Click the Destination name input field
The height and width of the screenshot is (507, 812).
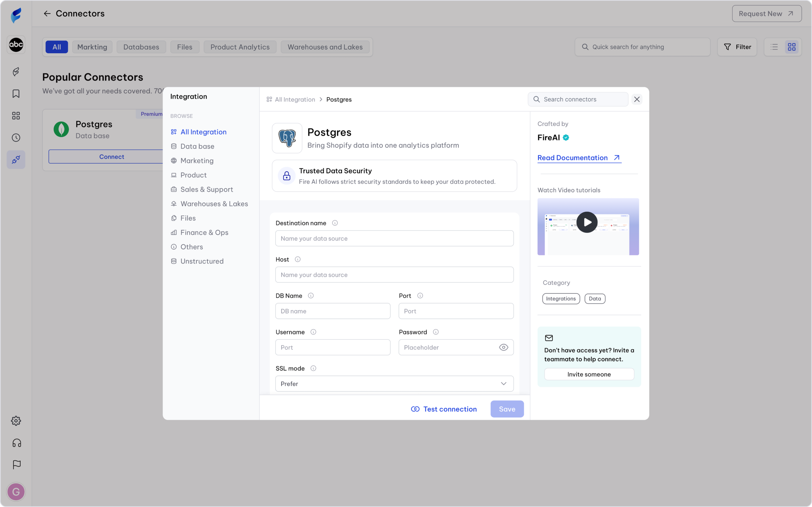pos(394,238)
